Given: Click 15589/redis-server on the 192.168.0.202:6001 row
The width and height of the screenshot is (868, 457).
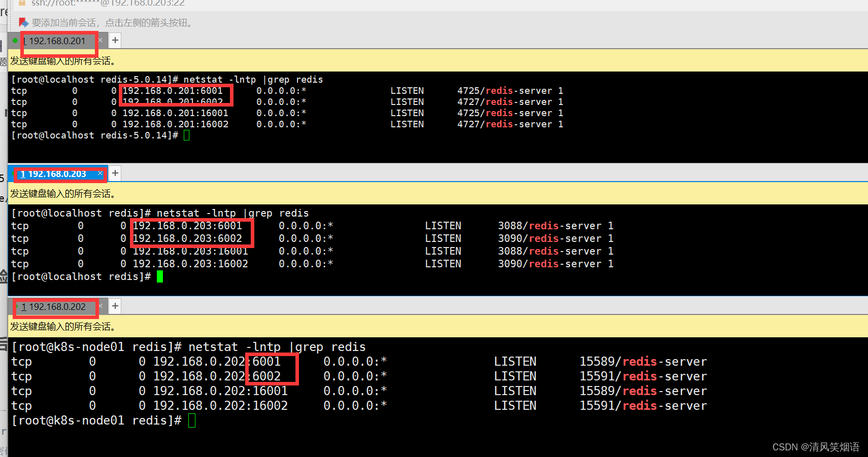Looking at the screenshot, I should click(643, 362).
